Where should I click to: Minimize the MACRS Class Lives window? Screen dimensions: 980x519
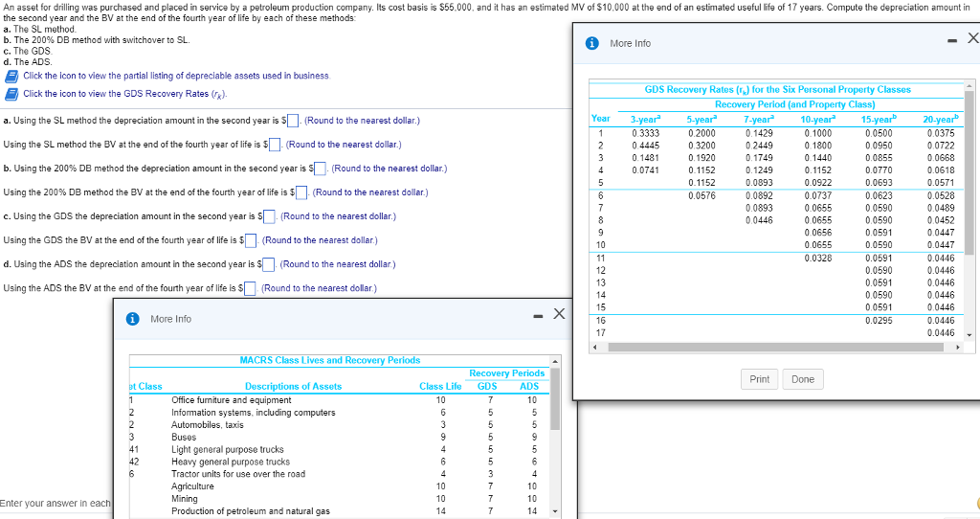(538, 316)
